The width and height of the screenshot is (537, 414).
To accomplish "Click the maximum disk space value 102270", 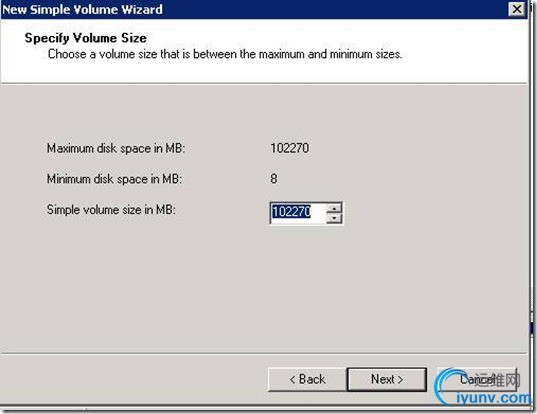I will [x=290, y=148].
